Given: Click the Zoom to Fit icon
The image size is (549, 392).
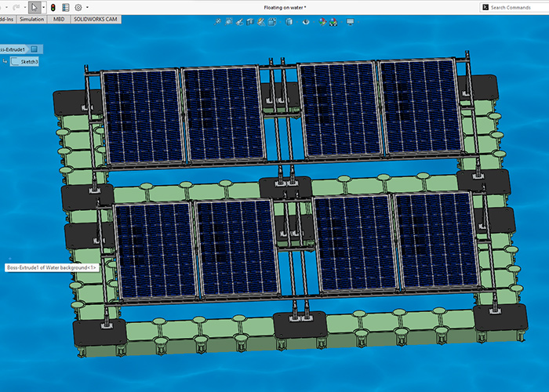Looking at the screenshot, I should click(217, 20).
